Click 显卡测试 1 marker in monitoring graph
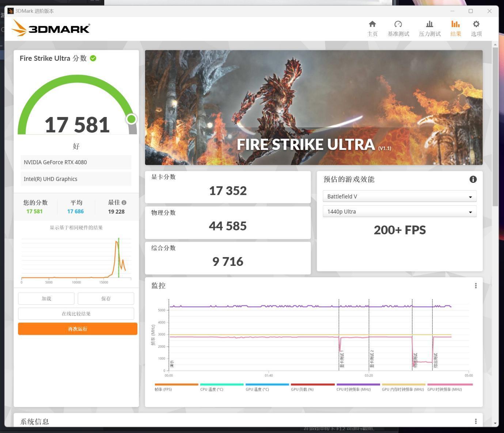504x433 pixels. click(342, 359)
